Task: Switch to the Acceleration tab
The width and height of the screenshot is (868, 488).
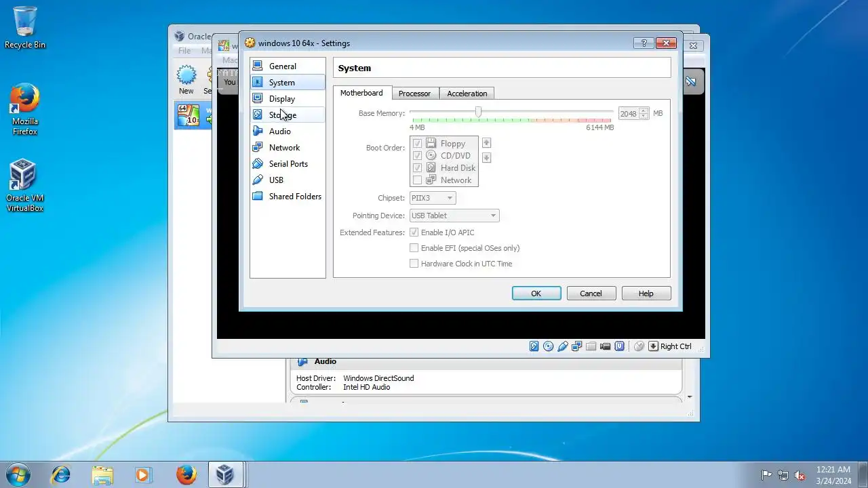Action: click(467, 94)
